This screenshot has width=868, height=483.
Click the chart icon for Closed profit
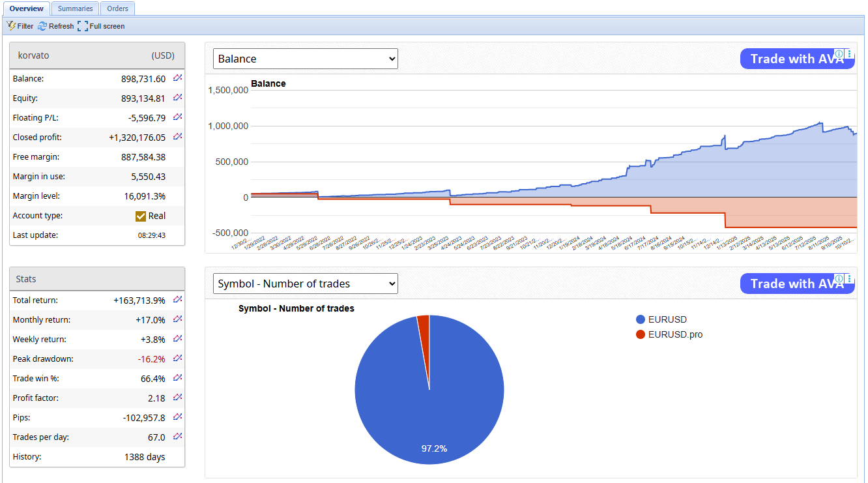[177, 137]
